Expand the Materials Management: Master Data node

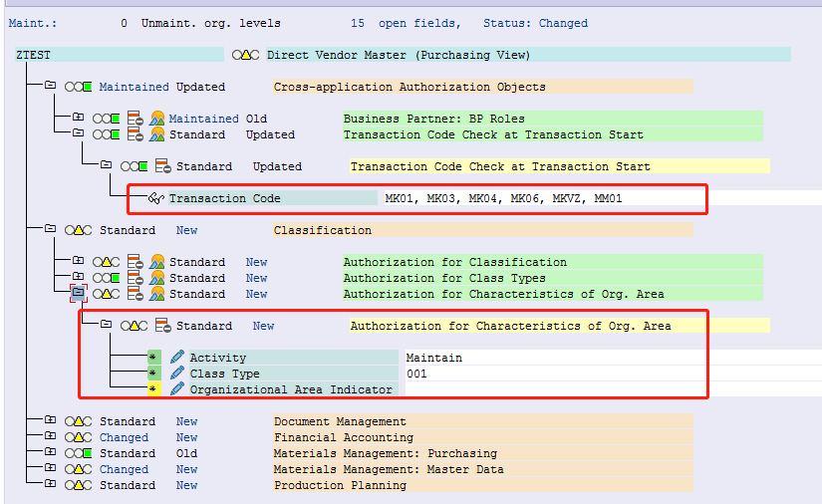click(x=51, y=467)
